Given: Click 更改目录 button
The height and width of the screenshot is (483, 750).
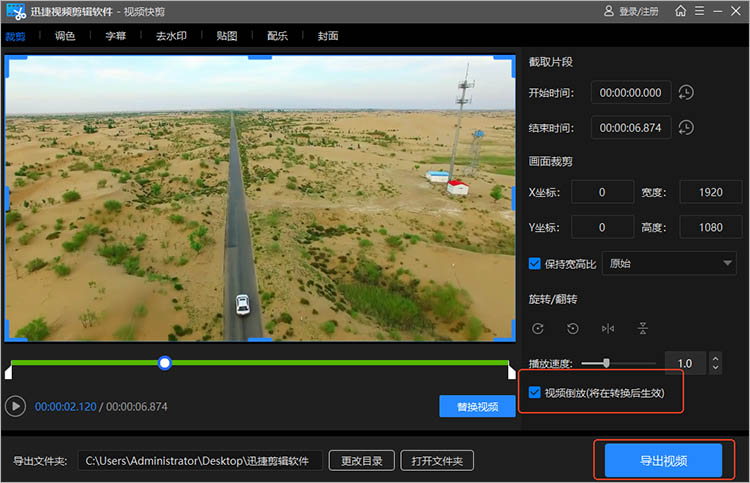Looking at the screenshot, I should [x=362, y=461].
